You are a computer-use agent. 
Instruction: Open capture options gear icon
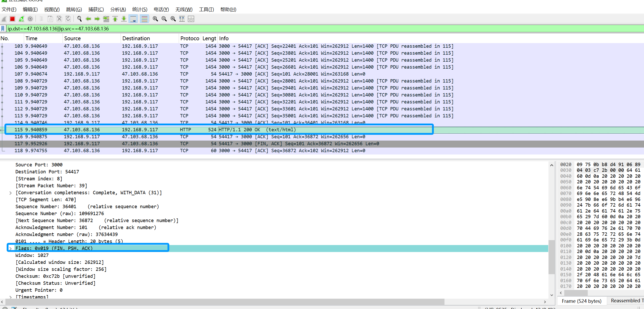[30, 19]
